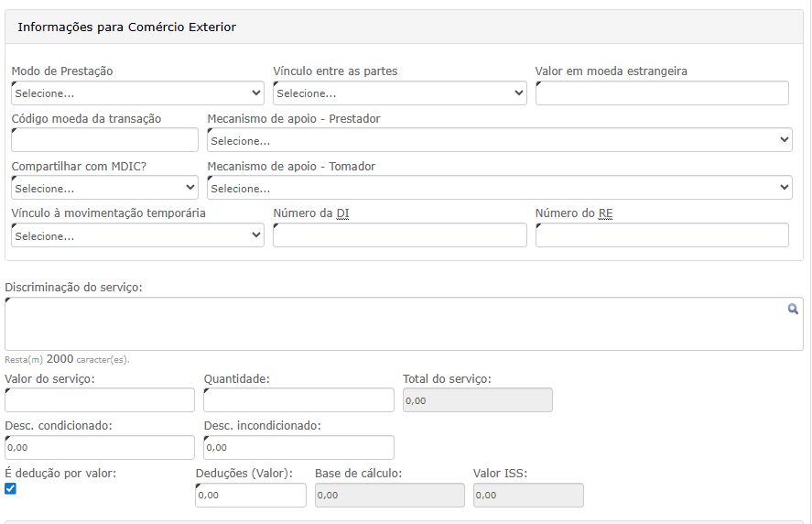Click the Desc. incondicionado field
The height and width of the screenshot is (524, 812).
click(298, 447)
